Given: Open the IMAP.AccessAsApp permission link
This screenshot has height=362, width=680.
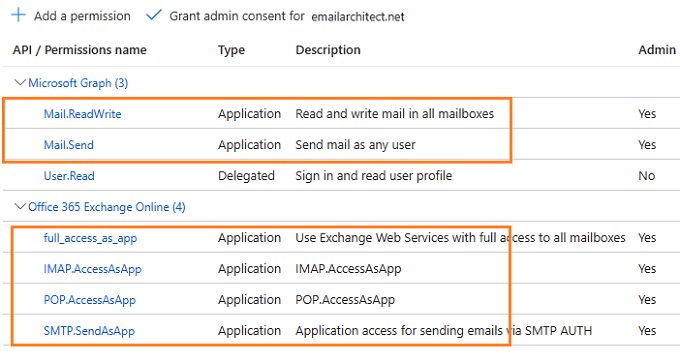Looking at the screenshot, I should coord(92,269).
